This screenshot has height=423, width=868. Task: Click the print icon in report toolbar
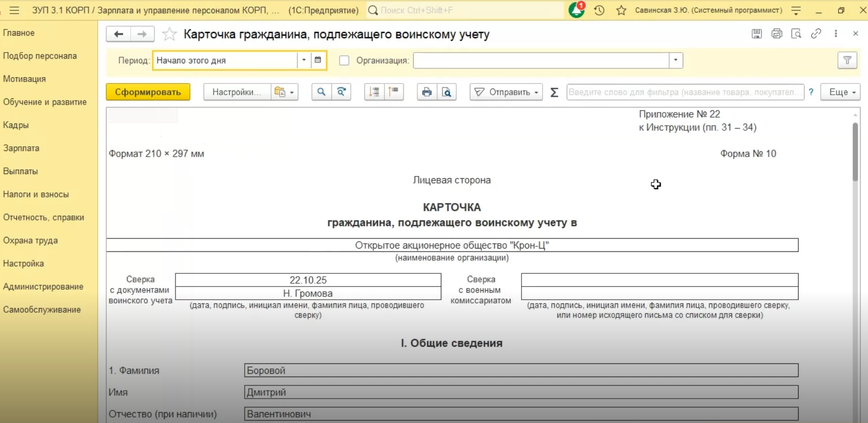tap(426, 92)
